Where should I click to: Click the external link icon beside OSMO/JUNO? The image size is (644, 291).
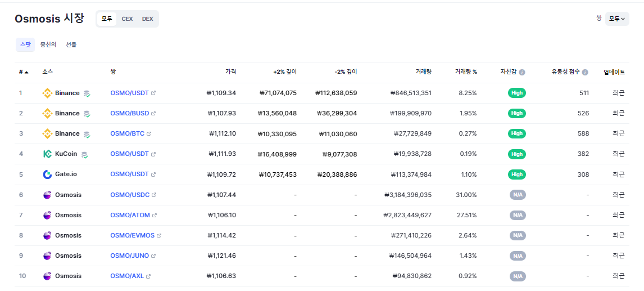click(153, 256)
